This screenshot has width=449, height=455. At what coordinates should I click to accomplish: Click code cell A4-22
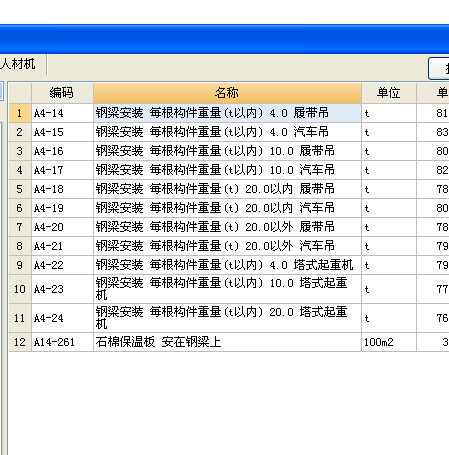tap(62, 265)
